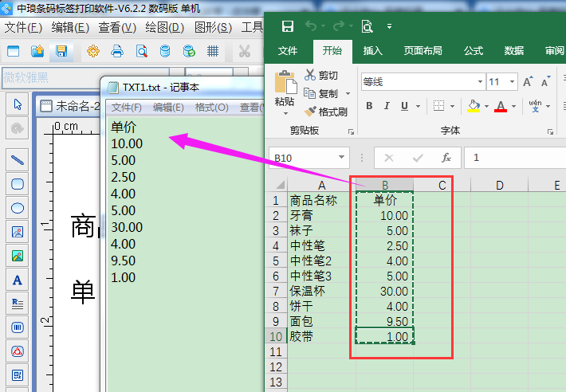Click Format Painter in Excel clipboard group
Image resolution: width=566 pixels, height=392 pixels.
(x=325, y=112)
